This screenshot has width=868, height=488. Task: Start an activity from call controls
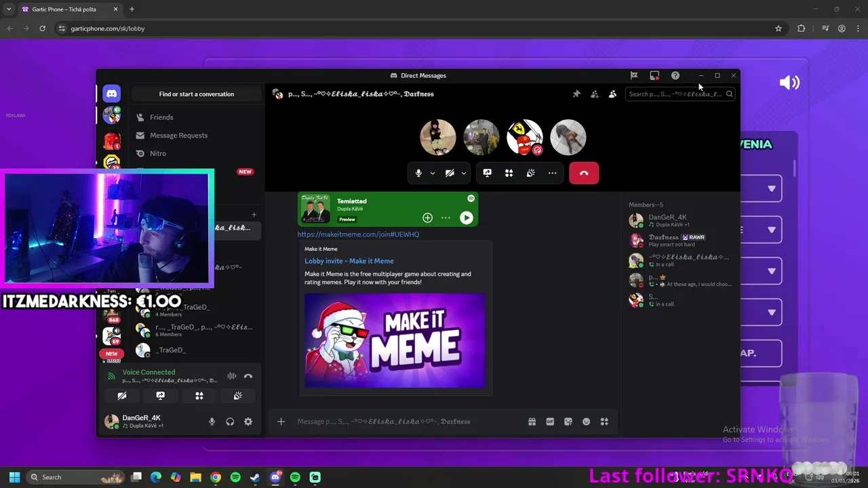point(509,173)
